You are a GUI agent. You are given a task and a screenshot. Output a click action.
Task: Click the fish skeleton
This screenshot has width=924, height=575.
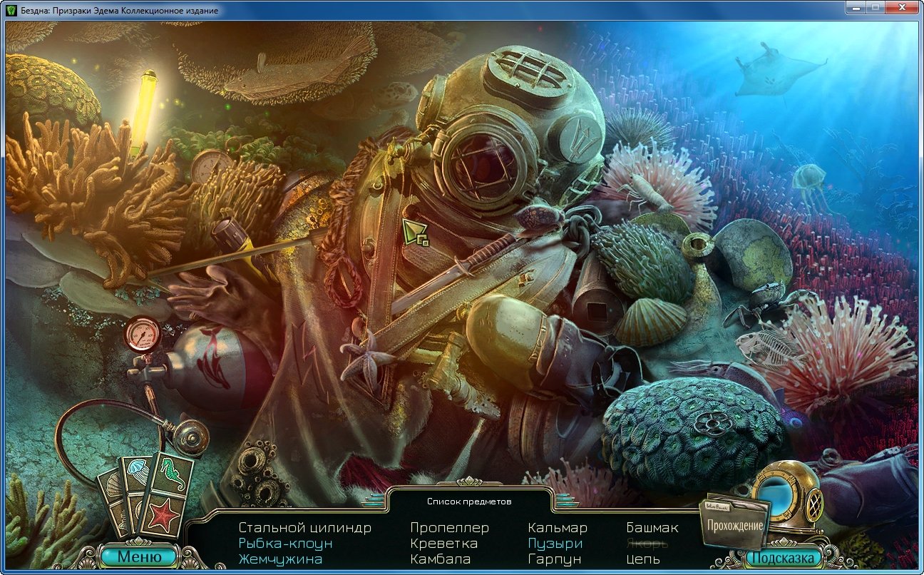coord(770,348)
